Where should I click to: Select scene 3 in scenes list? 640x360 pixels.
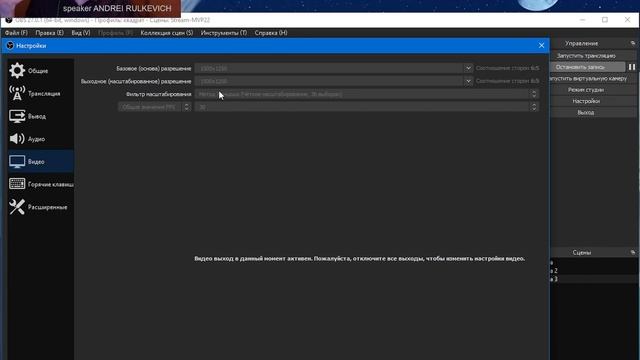coord(593,279)
